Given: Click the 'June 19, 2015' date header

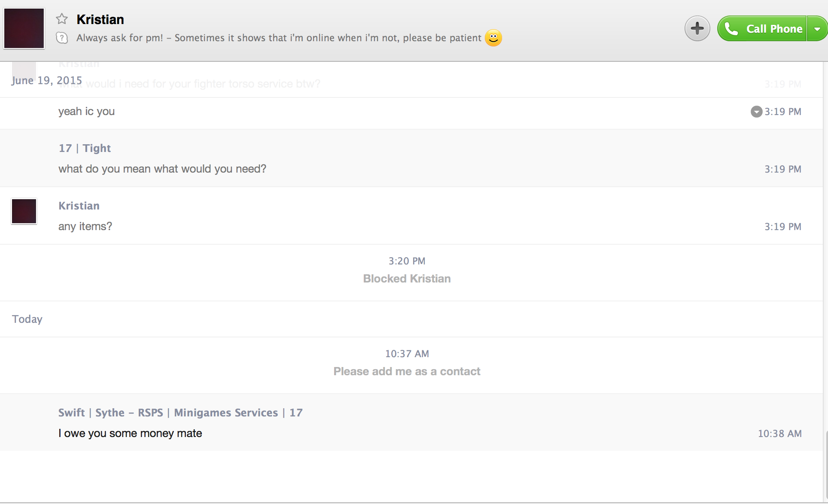Looking at the screenshot, I should tap(46, 80).
